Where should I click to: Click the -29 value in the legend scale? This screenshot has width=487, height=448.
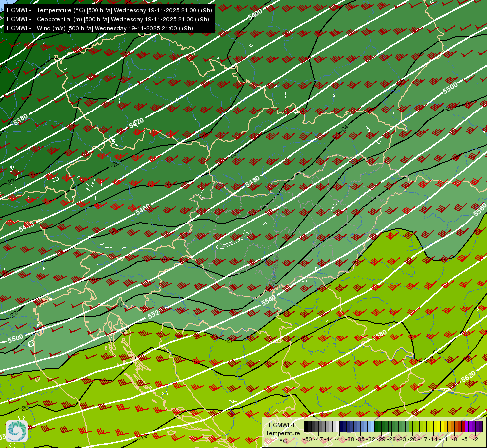(x=381, y=439)
